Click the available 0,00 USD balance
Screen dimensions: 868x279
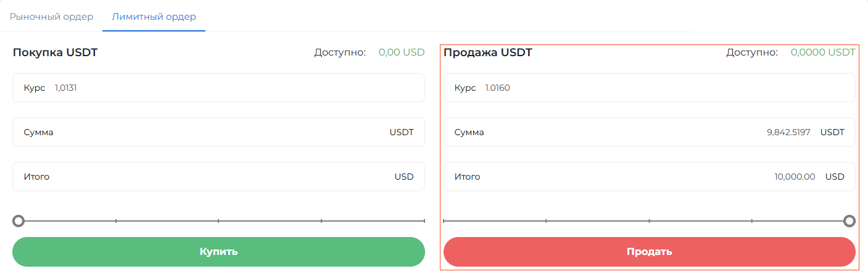click(x=402, y=52)
